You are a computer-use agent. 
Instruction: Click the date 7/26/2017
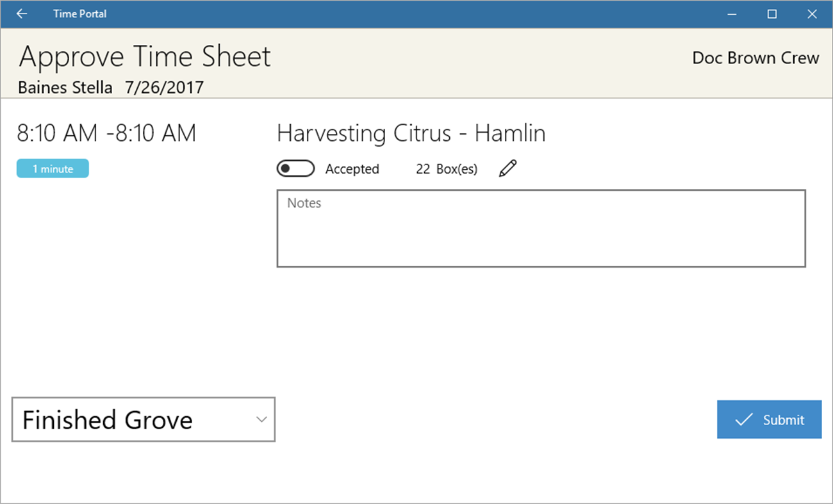(164, 87)
